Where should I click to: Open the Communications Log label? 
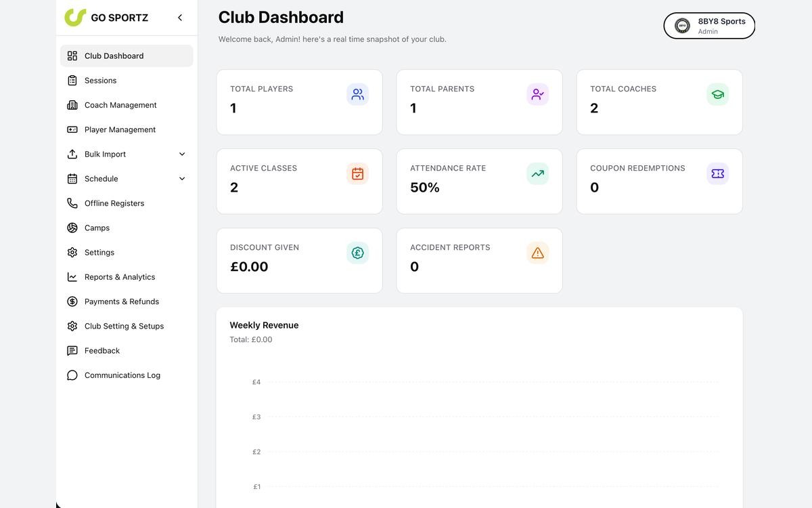click(122, 375)
